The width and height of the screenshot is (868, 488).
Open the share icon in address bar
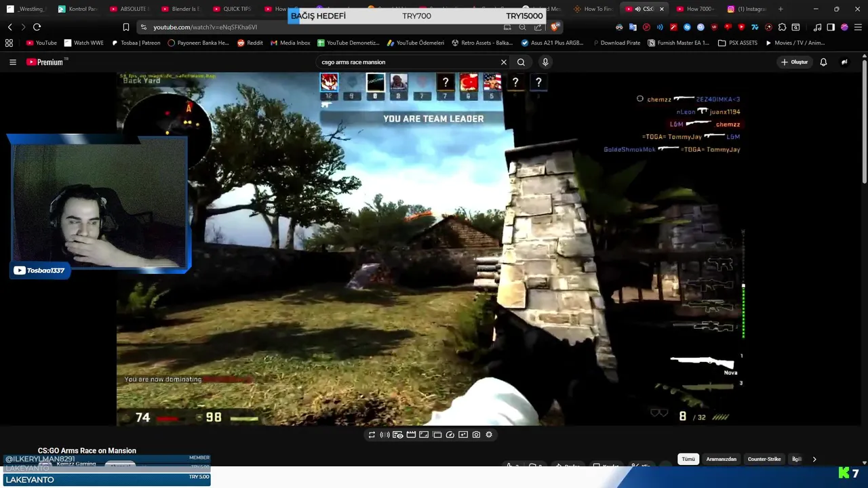538,27
